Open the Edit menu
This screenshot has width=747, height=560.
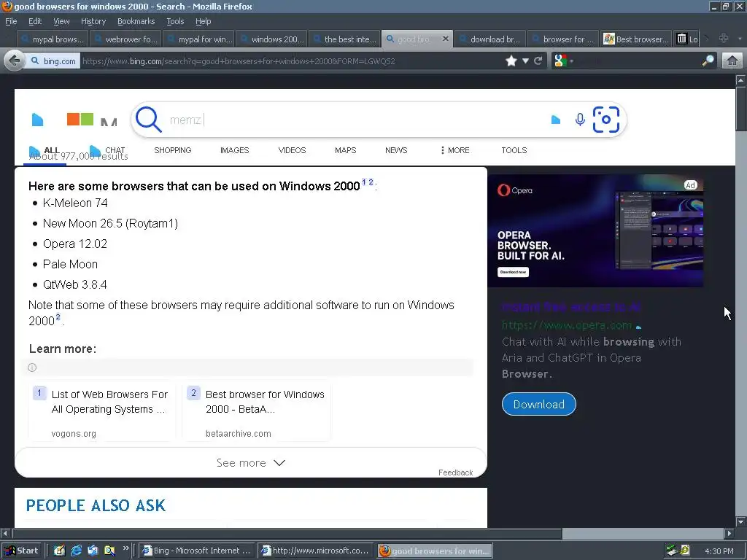[35, 21]
